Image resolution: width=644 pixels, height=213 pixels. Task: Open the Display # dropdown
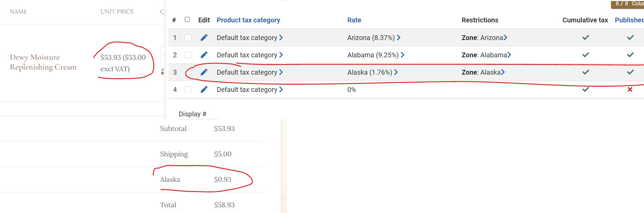click(x=198, y=114)
